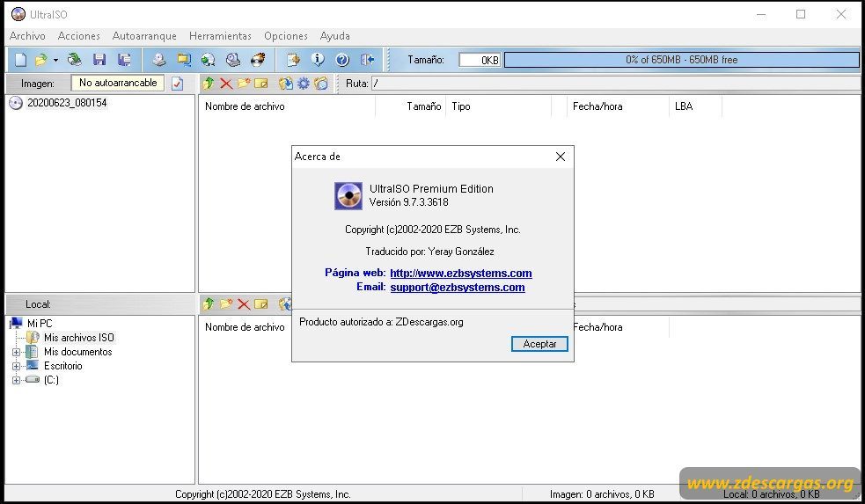Viewport: 865px width, 504px height.
Task: Select Mis documentos in local tree
Action: [77, 352]
